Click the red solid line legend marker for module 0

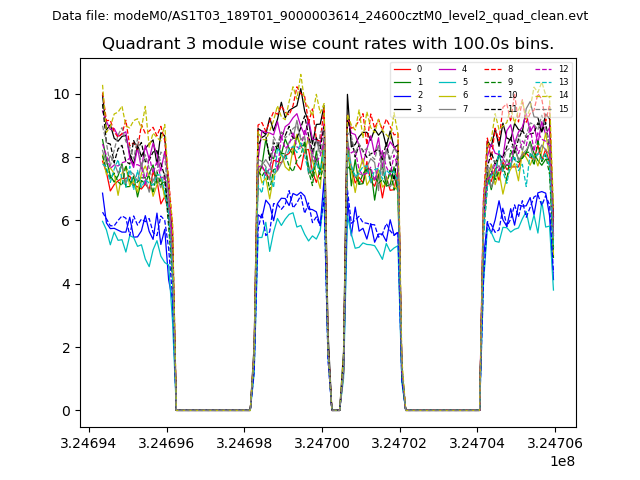tap(403, 69)
